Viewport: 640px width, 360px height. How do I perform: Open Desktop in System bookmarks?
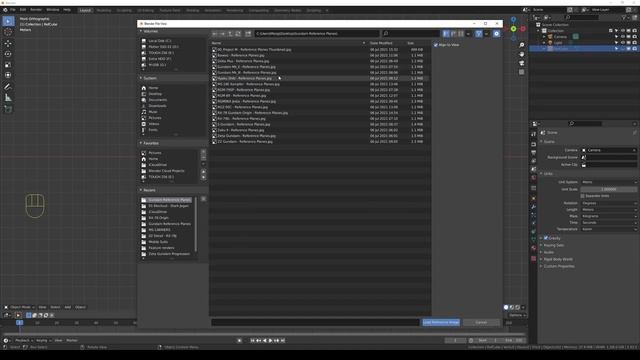click(155, 94)
